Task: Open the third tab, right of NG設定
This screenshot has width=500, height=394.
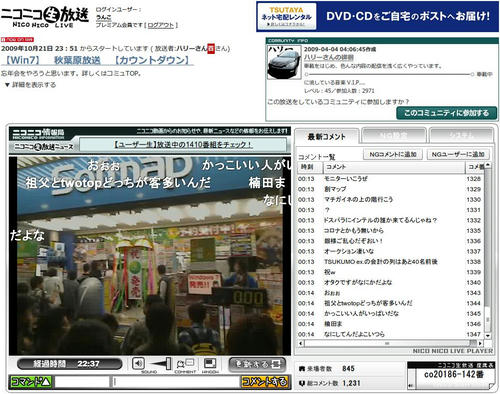Action: pyautogui.click(x=461, y=135)
